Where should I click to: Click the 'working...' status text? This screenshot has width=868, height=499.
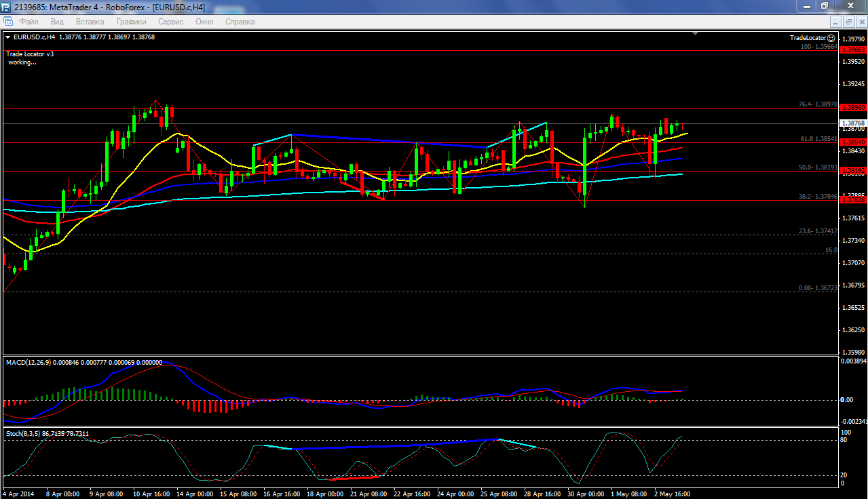coord(22,62)
